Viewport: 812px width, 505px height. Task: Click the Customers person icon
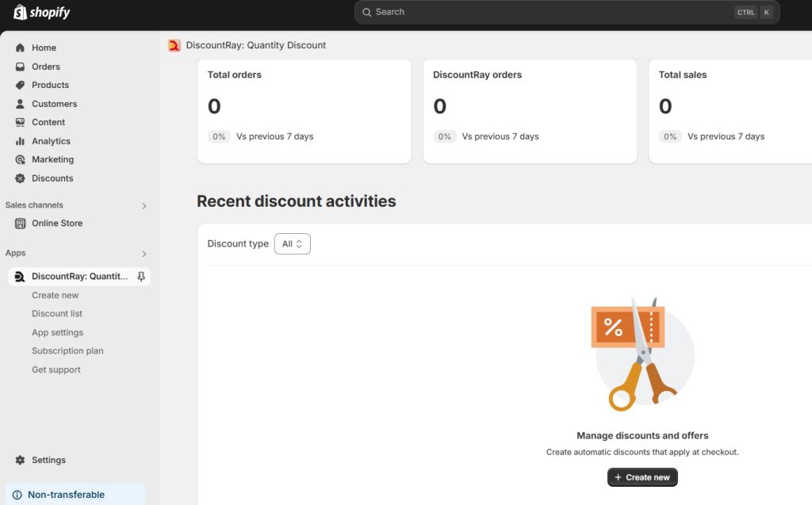[x=21, y=104]
